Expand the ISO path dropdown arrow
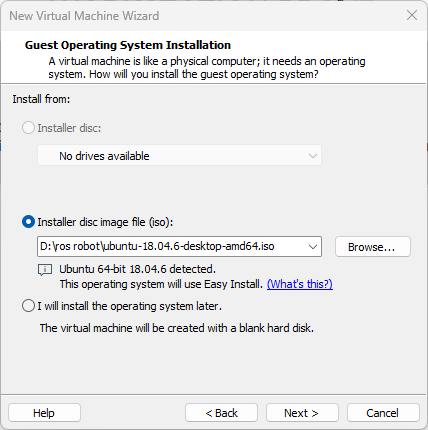Screen dimensions: 428x430 (313, 247)
